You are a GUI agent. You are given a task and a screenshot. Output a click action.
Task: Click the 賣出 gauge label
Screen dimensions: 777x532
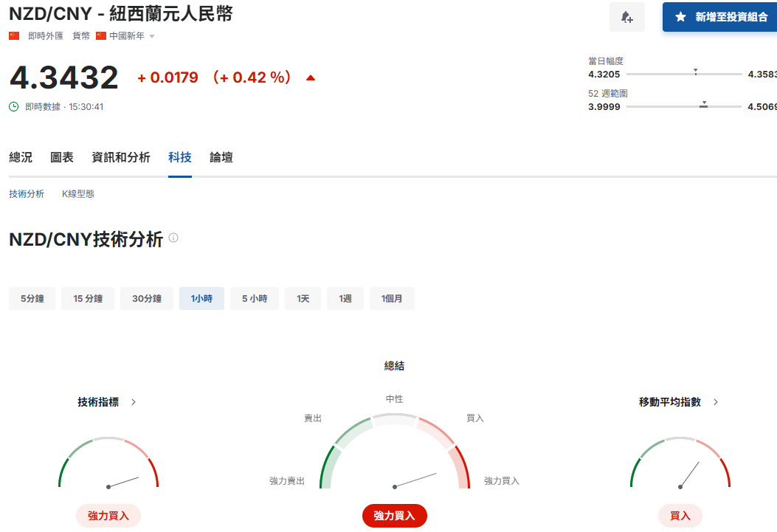[313, 418]
